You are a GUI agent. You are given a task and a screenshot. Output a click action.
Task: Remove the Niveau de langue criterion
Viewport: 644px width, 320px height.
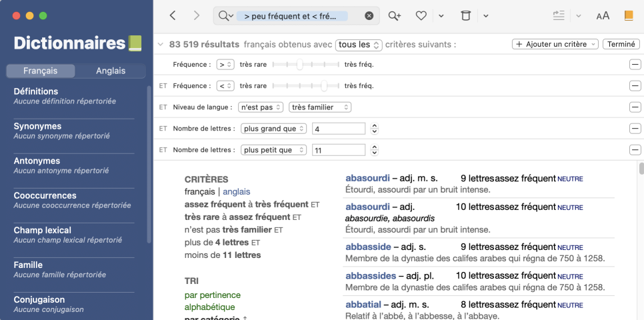pyautogui.click(x=635, y=107)
